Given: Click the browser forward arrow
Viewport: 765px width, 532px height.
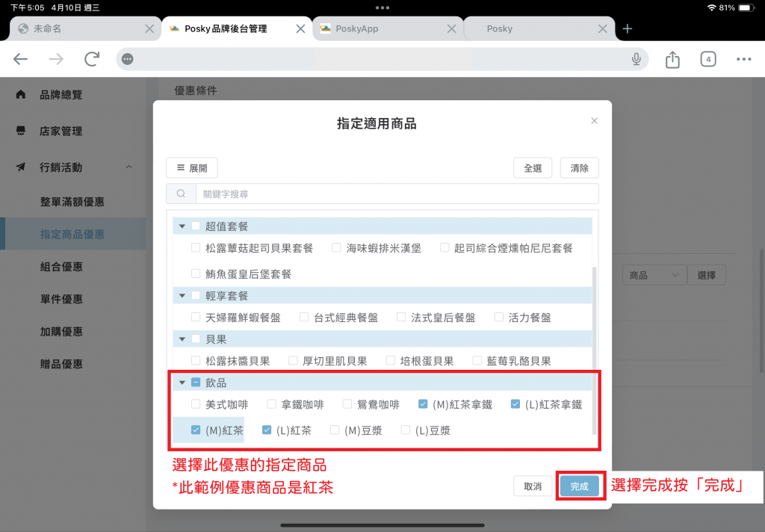Looking at the screenshot, I should click(56, 59).
